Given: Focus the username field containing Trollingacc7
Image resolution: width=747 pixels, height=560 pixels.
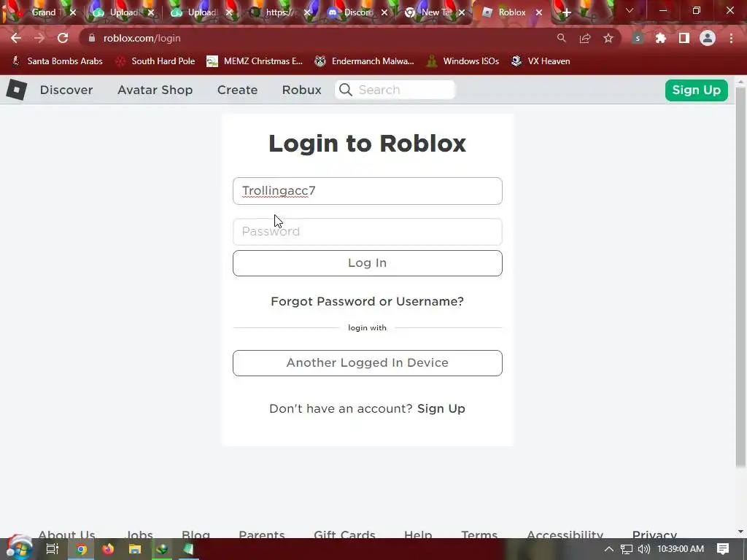Looking at the screenshot, I should click(368, 191).
